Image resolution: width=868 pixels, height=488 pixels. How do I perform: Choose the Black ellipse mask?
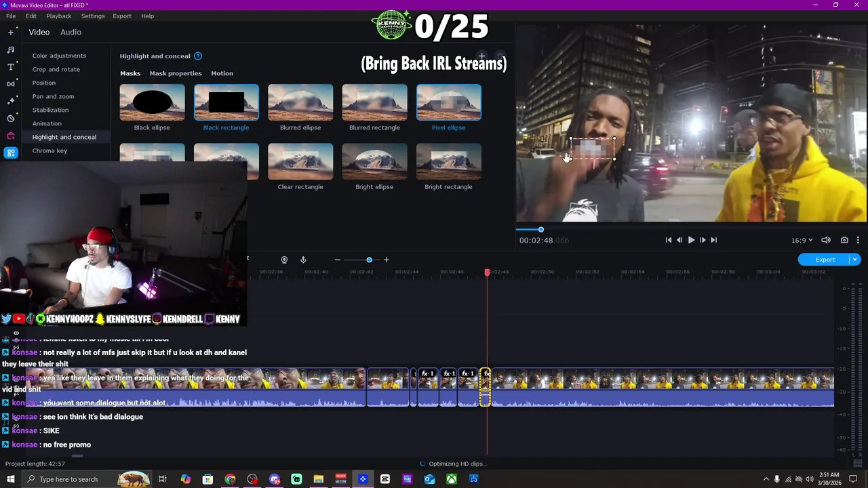coord(152,102)
